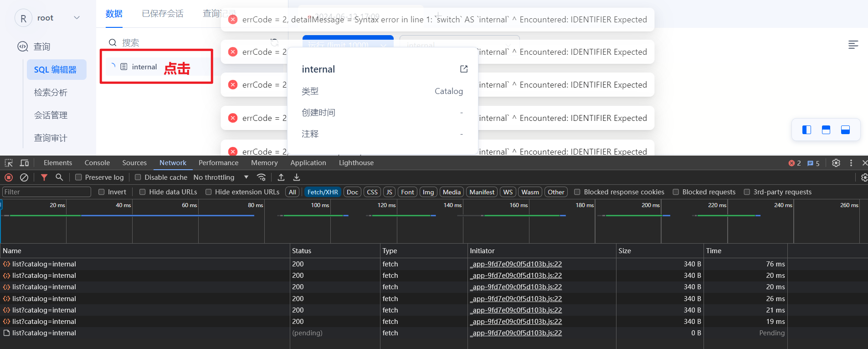Open the DevTools three-dot customize menu

click(x=851, y=163)
